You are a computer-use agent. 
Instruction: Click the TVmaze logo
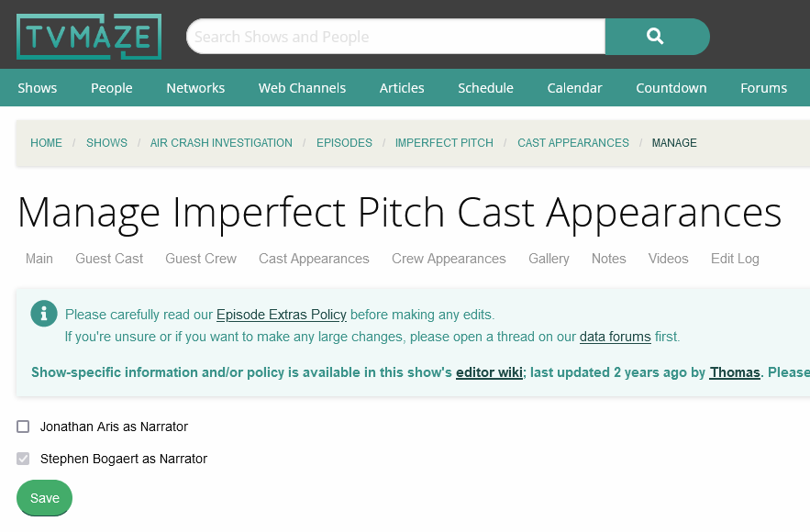coord(89,37)
